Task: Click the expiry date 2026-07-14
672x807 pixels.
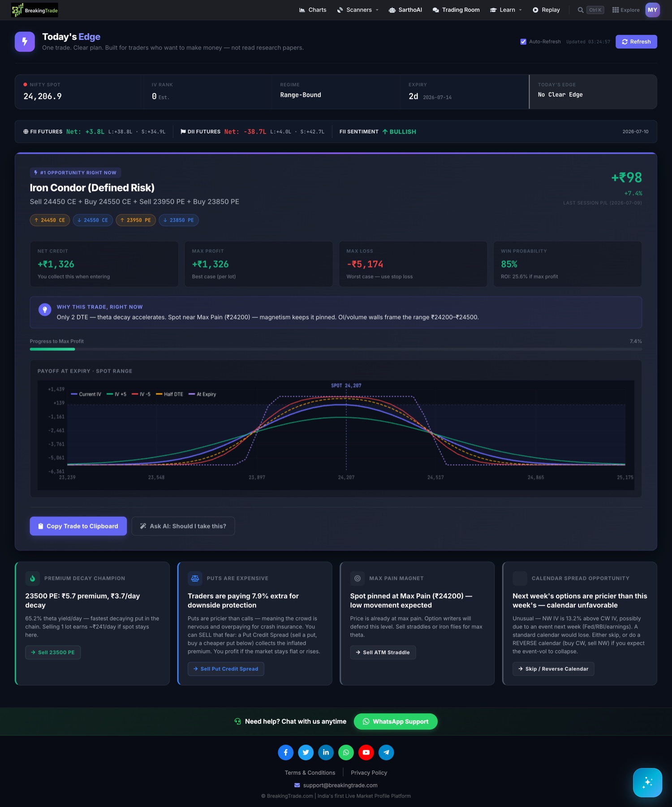Action: pyautogui.click(x=437, y=97)
